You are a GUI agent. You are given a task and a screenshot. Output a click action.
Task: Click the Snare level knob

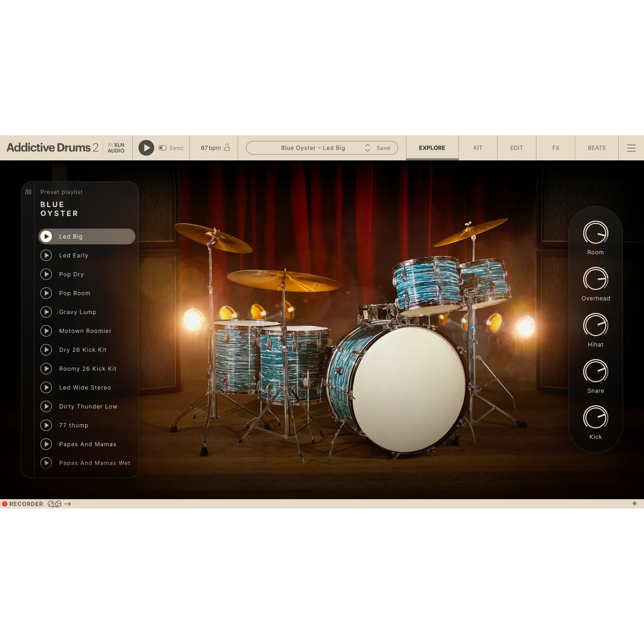596,371
